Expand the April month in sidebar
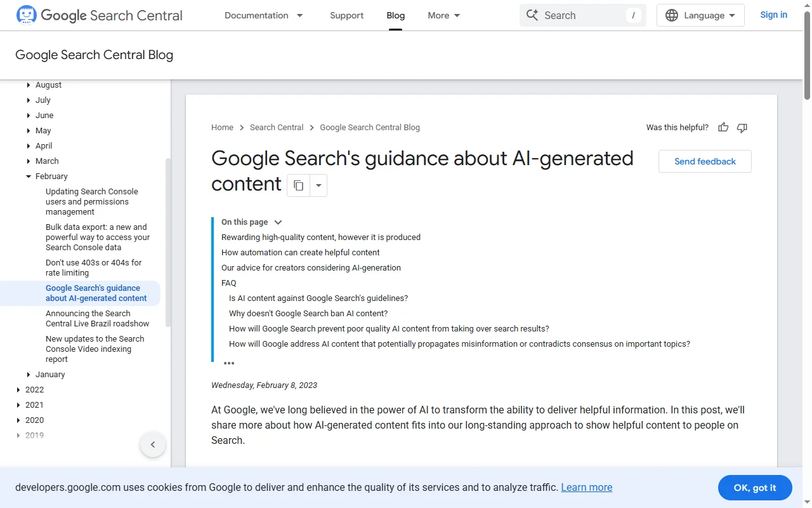812x508 pixels. (x=29, y=146)
